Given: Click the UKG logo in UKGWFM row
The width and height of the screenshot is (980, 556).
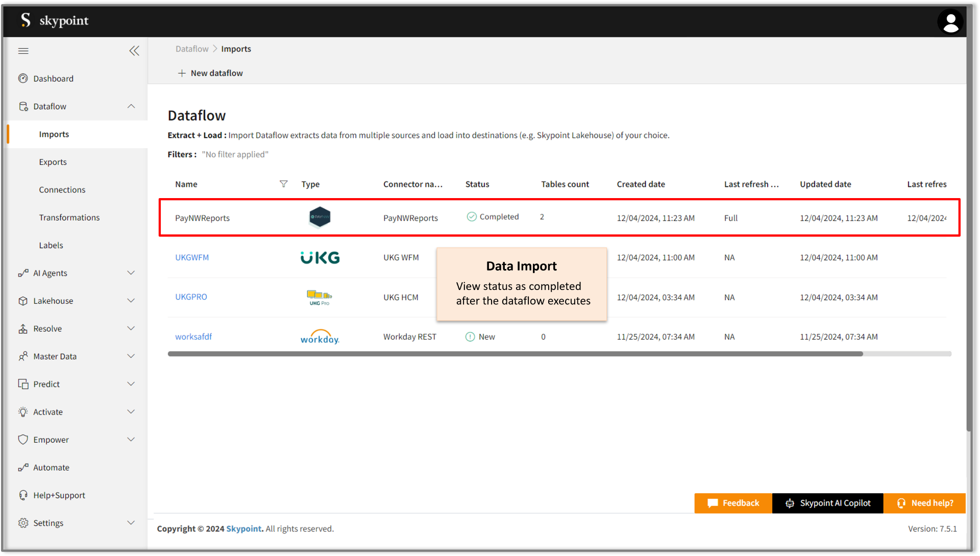Looking at the screenshot, I should click(x=320, y=258).
